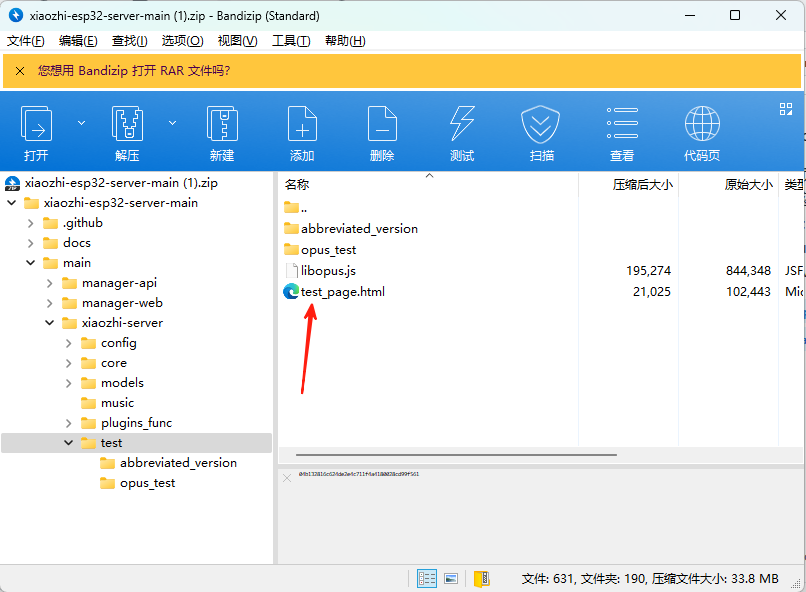
Task: Open the 查找(I) menu
Action: 130,41
